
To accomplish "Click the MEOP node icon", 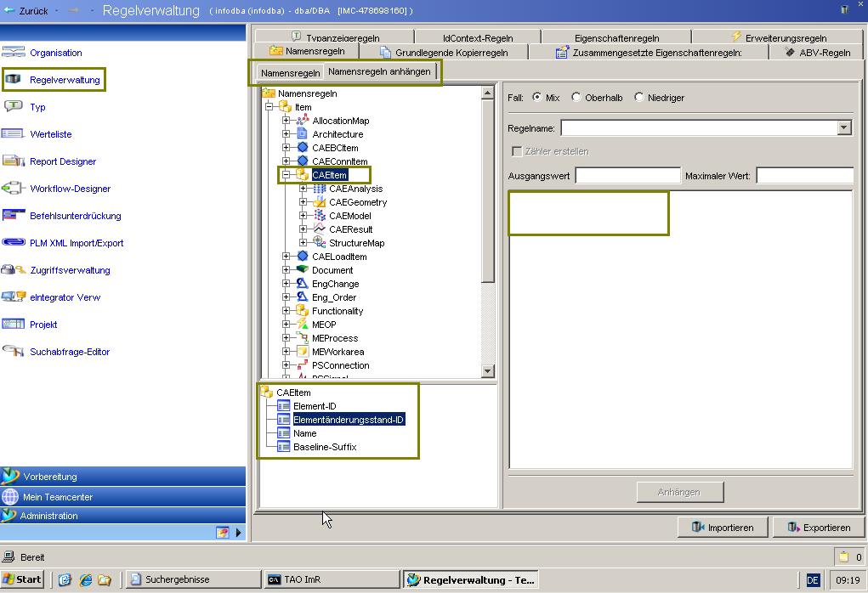I will (303, 325).
